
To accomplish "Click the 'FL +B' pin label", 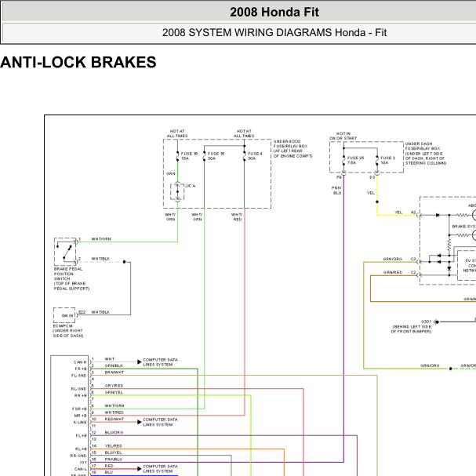I will (81, 436).
